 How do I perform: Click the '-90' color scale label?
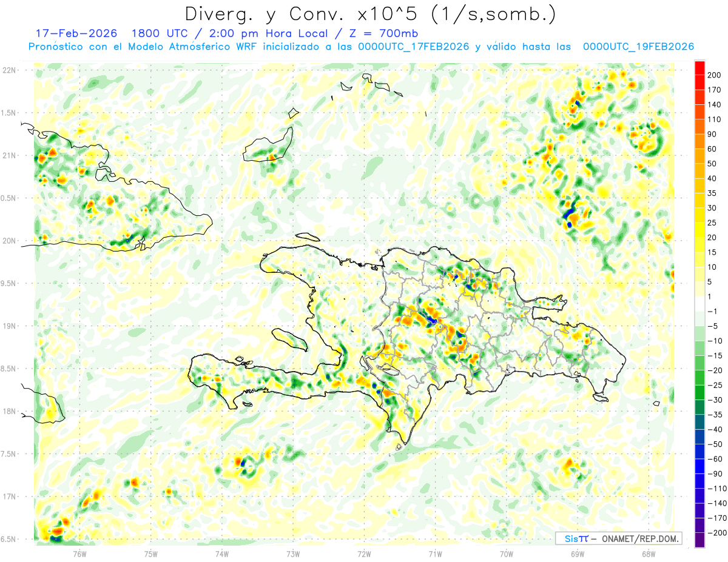coord(716,474)
